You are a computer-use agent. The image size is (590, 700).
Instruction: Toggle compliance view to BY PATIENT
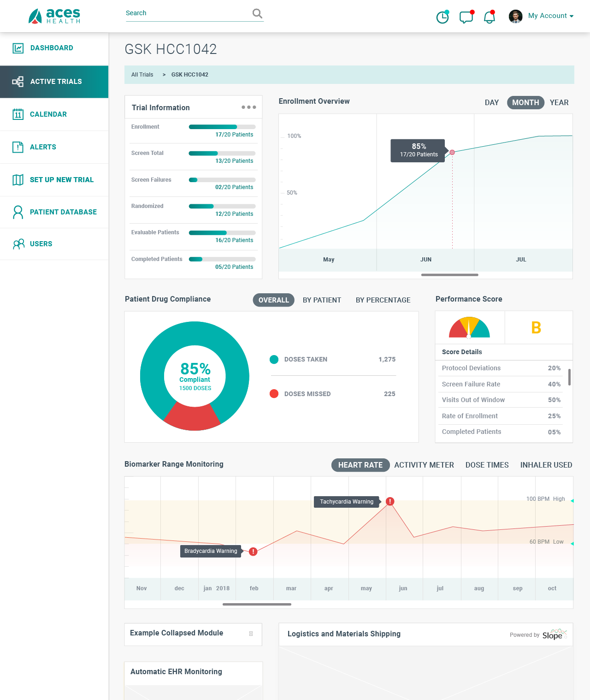322,300
